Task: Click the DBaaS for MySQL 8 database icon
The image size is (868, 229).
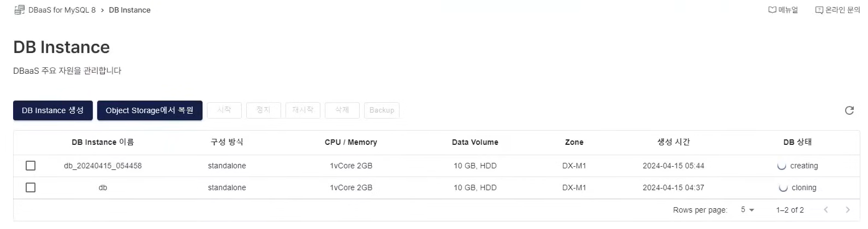Action: tap(19, 10)
